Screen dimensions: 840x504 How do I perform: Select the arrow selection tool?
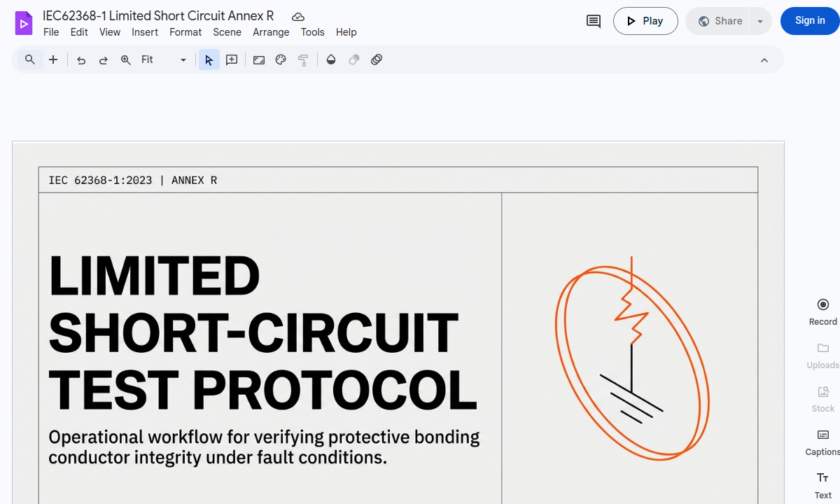(x=209, y=59)
